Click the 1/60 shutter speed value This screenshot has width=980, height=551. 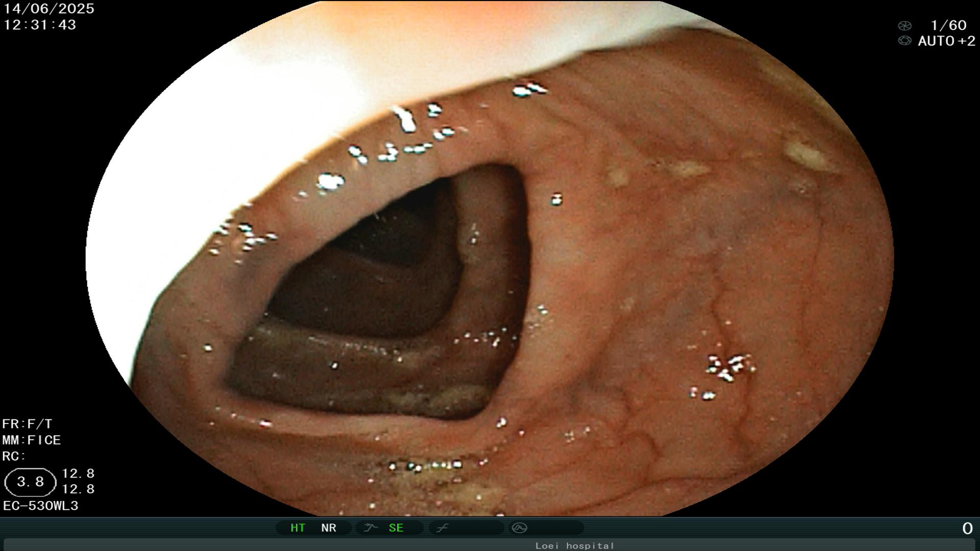point(948,26)
